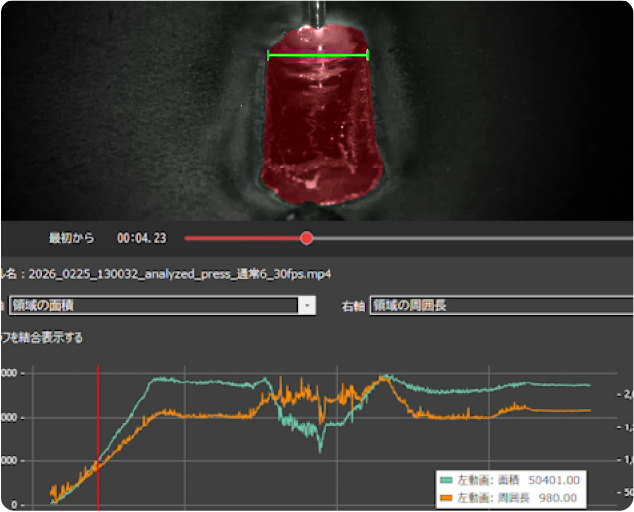Click the green 面積 legend swatch
This screenshot has width=634, height=512.
click(446, 480)
